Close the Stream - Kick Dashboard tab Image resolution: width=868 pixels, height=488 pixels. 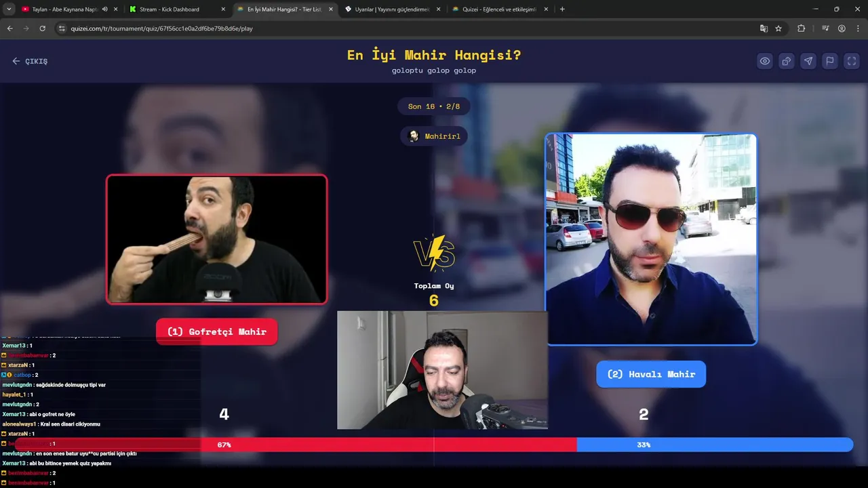click(x=223, y=9)
